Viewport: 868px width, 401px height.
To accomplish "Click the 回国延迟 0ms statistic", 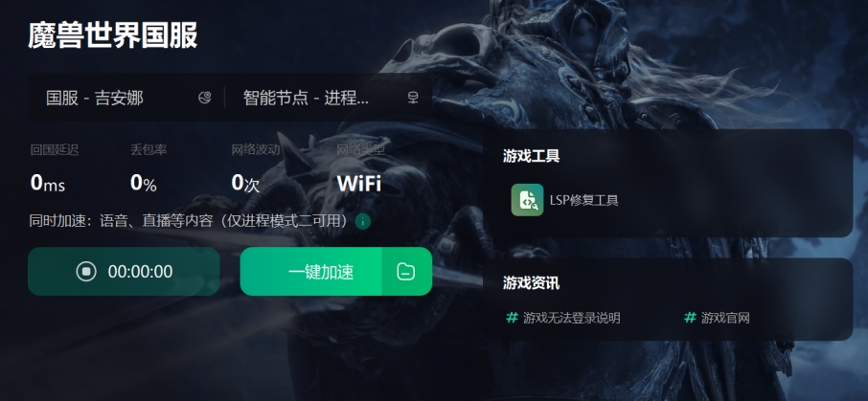I will tap(55, 168).
